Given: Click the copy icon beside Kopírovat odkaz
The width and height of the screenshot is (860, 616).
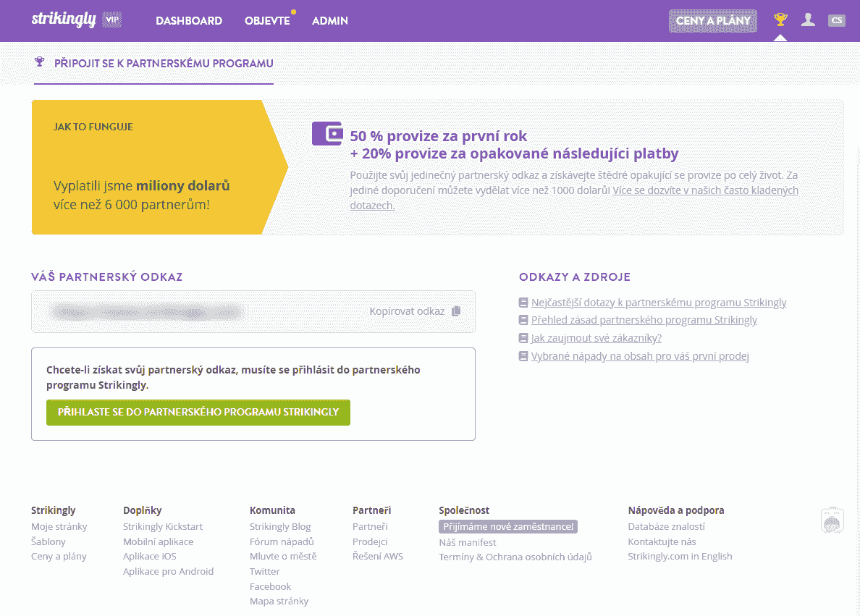Looking at the screenshot, I should click(456, 311).
